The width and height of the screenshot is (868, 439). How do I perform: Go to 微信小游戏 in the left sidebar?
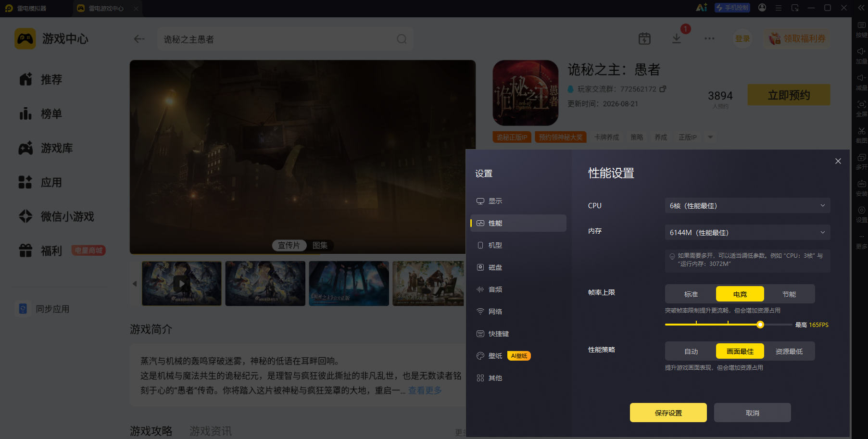click(x=56, y=216)
